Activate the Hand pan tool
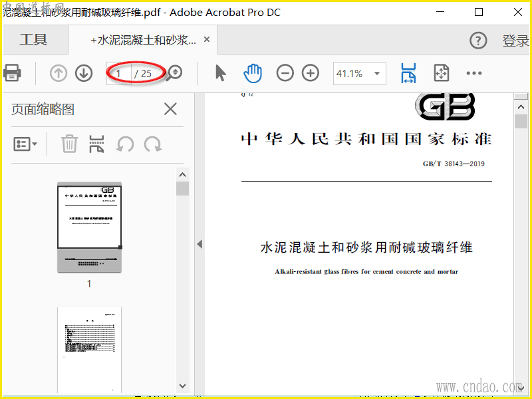This screenshot has width=532, height=399. pyautogui.click(x=253, y=73)
